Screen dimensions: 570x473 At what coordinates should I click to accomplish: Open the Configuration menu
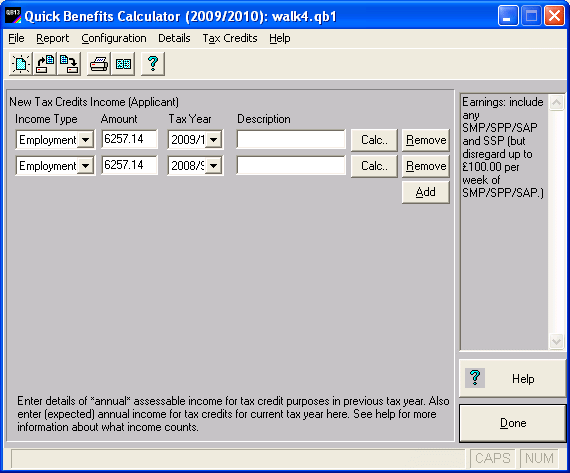tap(114, 38)
